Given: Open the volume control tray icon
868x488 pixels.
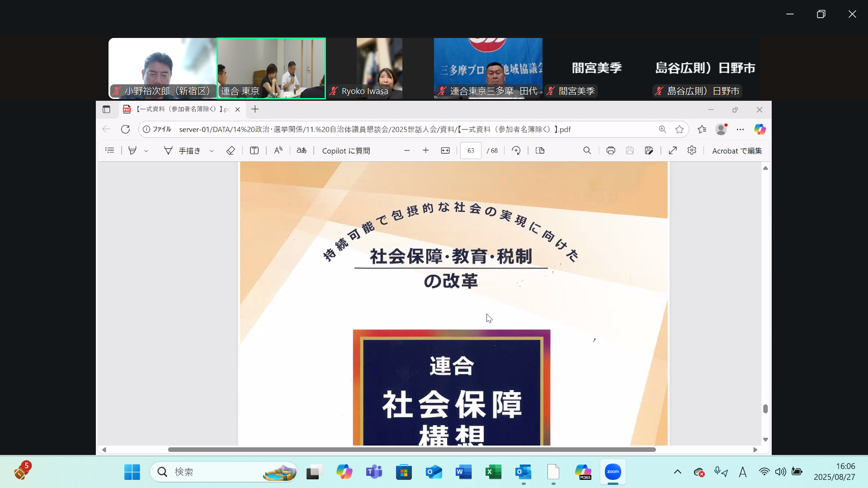Looking at the screenshot, I should 780,472.
